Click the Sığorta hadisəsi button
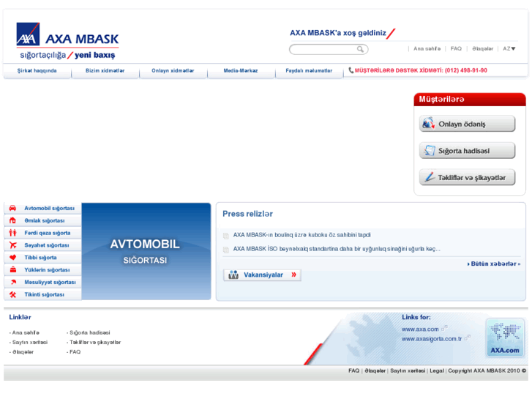 pos(467,150)
